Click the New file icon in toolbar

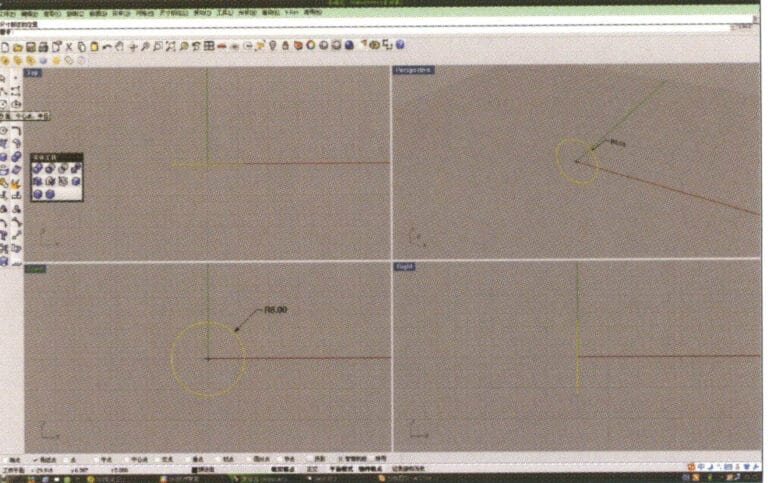(x=6, y=46)
